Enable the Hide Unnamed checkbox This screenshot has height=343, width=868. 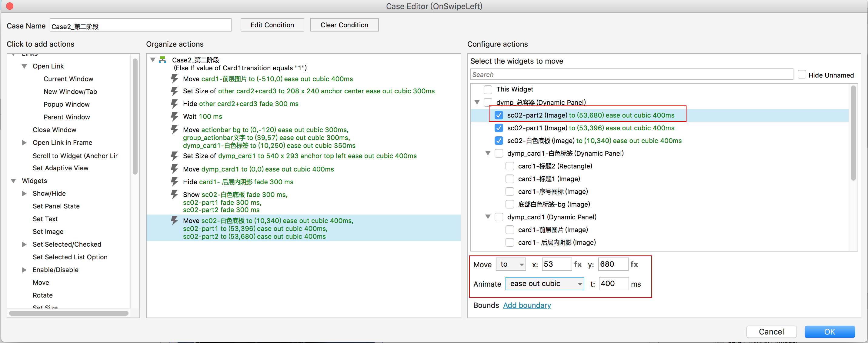tap(802, 75)
